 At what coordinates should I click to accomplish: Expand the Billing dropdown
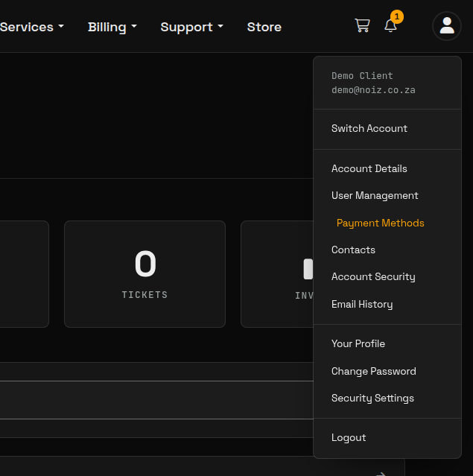[x=112, y=27]
